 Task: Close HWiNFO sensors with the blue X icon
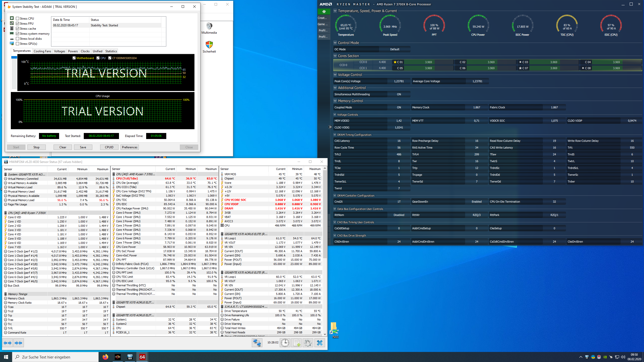pyautogui.click(x=319, y=343)
